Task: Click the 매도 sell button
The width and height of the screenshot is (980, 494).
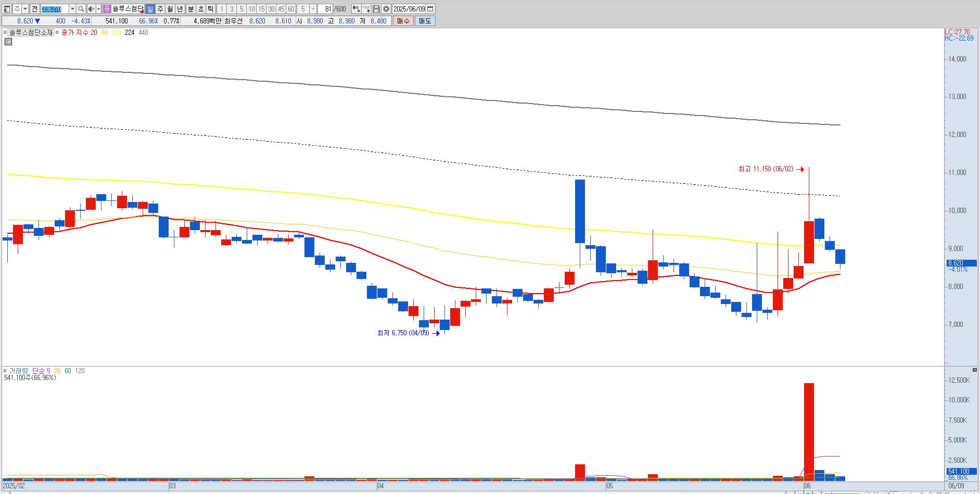Action: (x=425, y=21)
